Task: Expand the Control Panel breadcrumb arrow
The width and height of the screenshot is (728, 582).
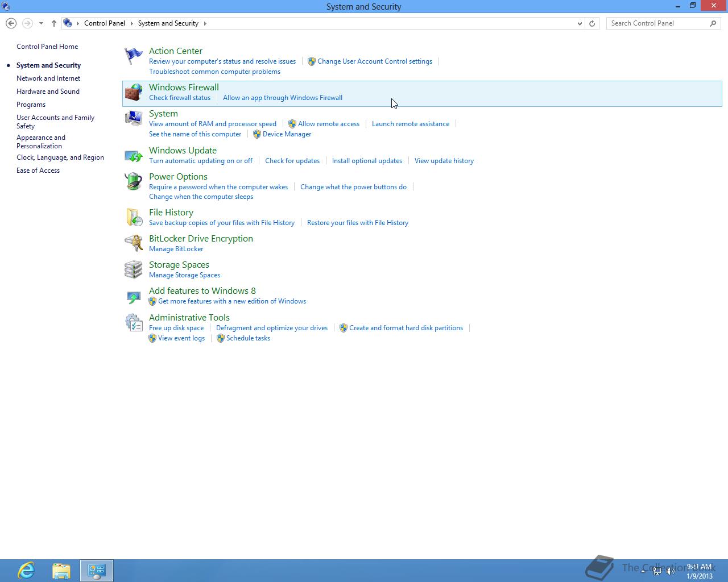Action: pyautogui.click(x=131, y=23)
